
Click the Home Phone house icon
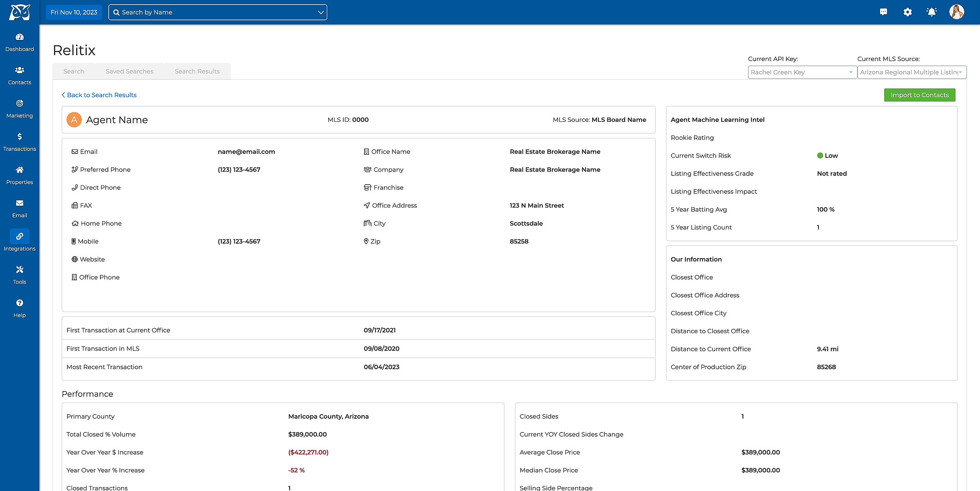pos(75,224)
